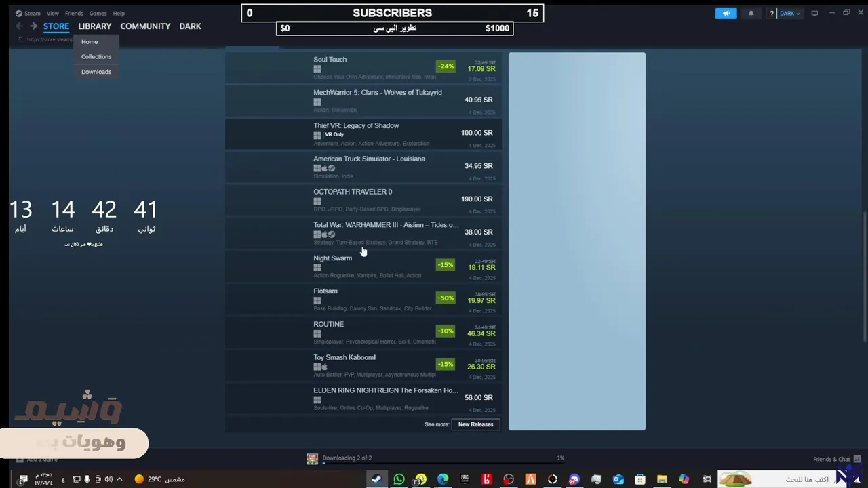Open the notifications bell
Screen dimensions: 868x488
click(x=751, y=13)
